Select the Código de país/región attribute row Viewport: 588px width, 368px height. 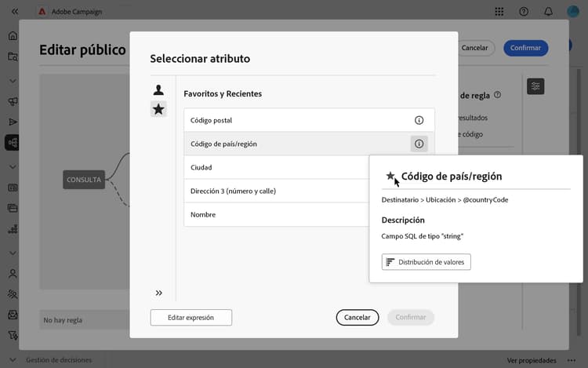tap(309, 144)
